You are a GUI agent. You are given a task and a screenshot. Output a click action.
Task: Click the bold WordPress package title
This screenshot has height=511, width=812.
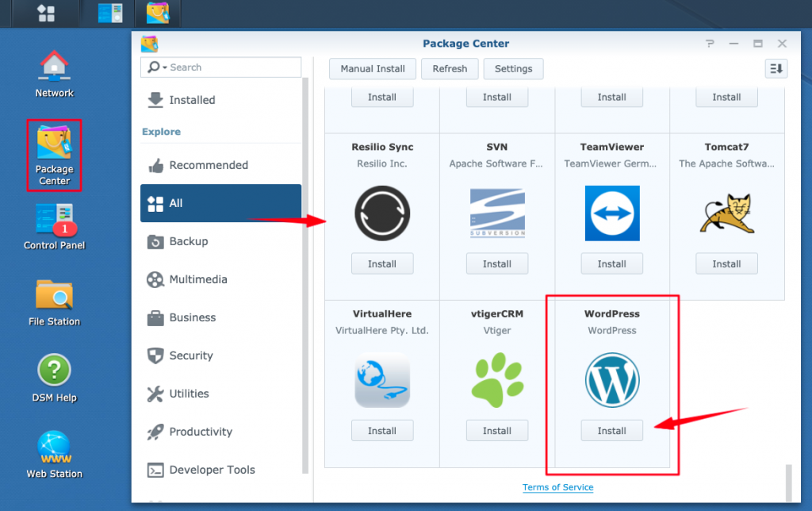pyautogui.click(x=612, y=314)
